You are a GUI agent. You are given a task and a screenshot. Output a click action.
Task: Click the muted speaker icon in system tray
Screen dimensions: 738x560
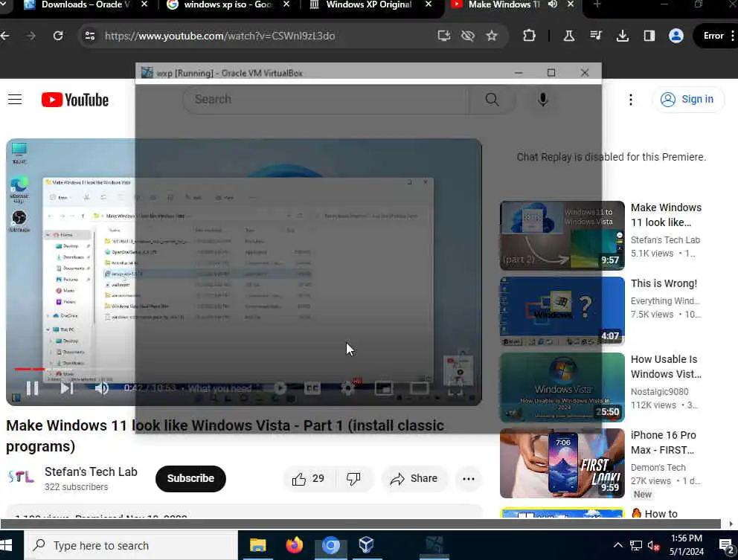[x=653, y=545]
